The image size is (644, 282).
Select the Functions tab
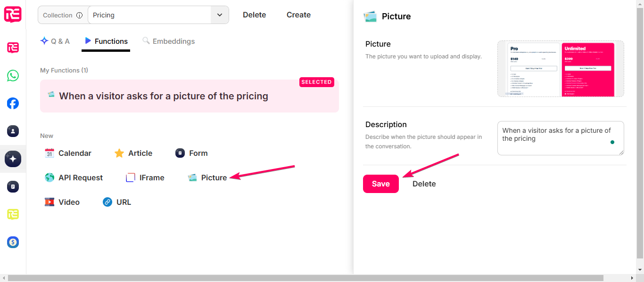click(106, 41)
